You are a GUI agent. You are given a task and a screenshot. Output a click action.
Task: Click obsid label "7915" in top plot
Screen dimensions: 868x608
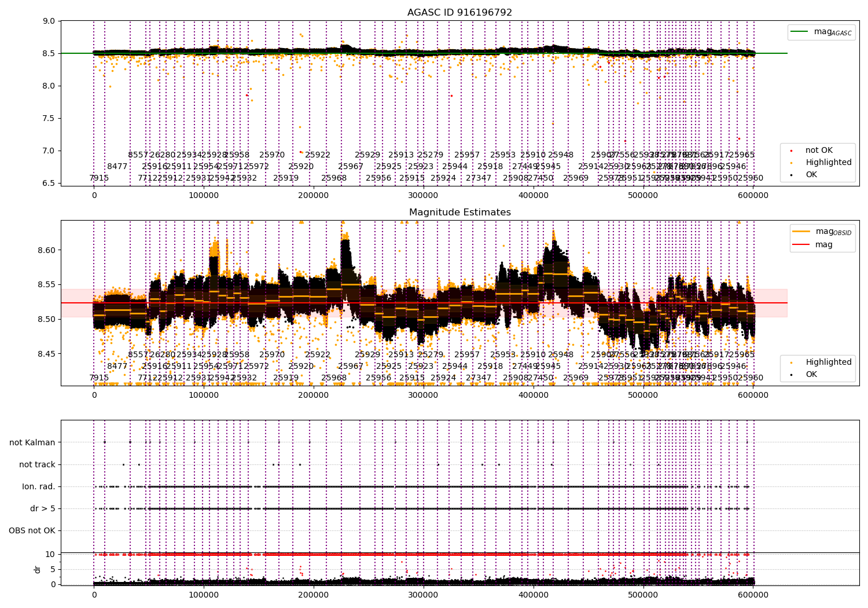click(99, 178)
